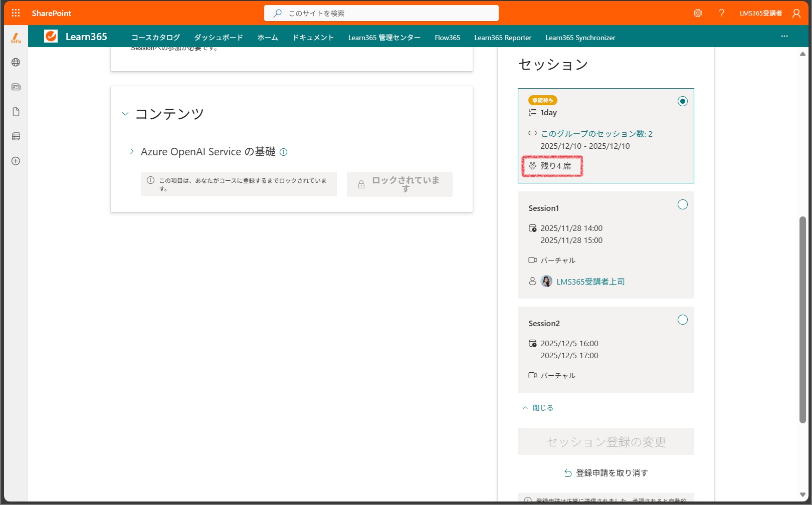The image size is (812, 505).
Task: Click the 2025/12/10 - 2025/12/10 date range
Action: (x=585, y=146)
